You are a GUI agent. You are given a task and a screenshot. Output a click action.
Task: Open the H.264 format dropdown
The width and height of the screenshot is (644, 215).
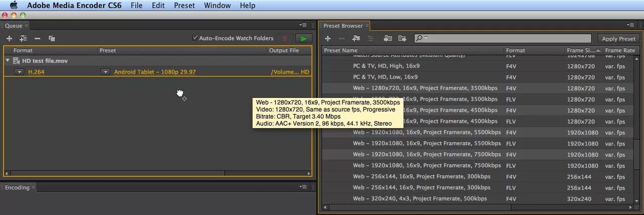coord(19,72)
